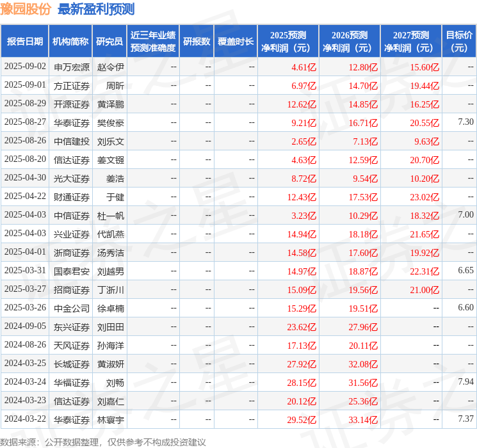Click the 天风证券 institution name

pos(72,345)
